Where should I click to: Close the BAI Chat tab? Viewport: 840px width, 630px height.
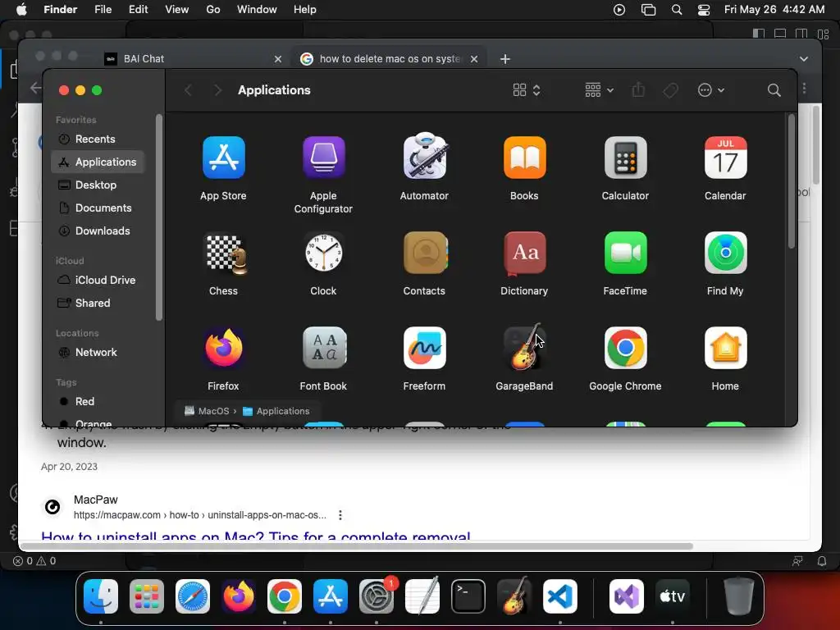277,59
